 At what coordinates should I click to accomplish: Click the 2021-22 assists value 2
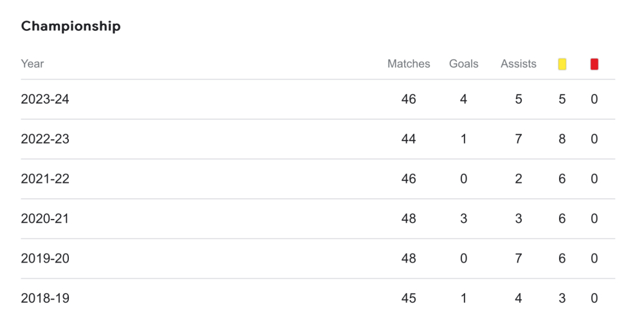coord(519,179)
